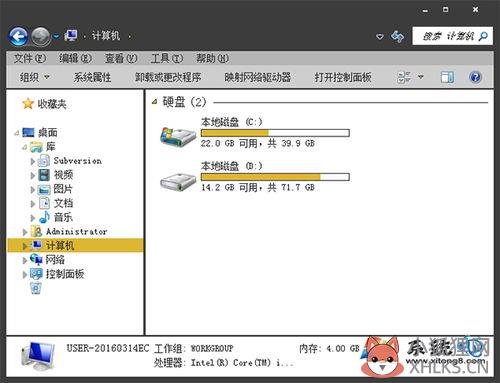This screenshot has width=500, height=383.
Task: Click USER-20160314EC computer name text
Action: click(108, 348)
